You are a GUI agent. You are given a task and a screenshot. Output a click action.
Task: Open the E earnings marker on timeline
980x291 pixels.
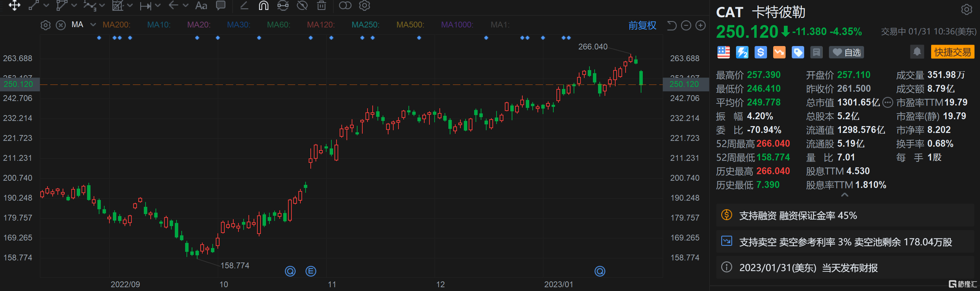tap(311, 271)
